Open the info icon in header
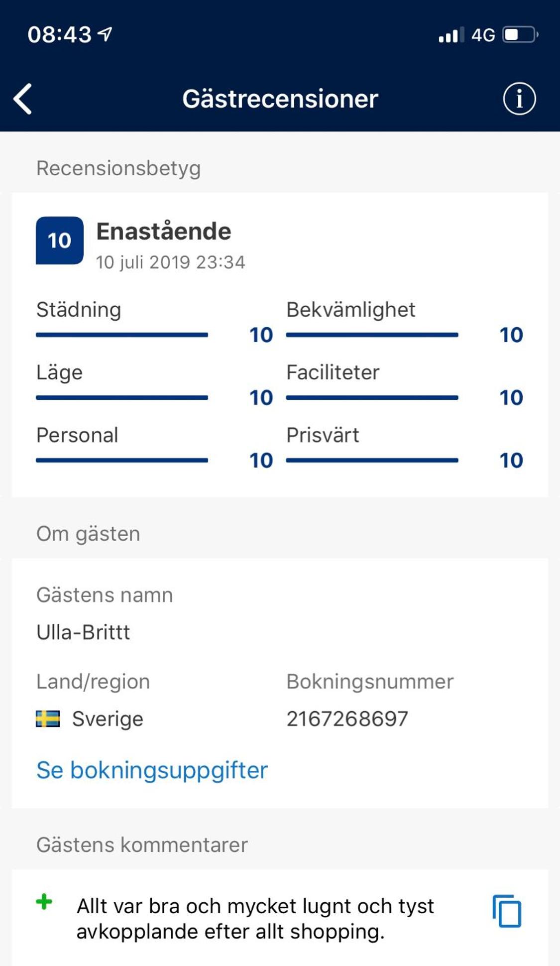560x966 pixels. (519, 99)
